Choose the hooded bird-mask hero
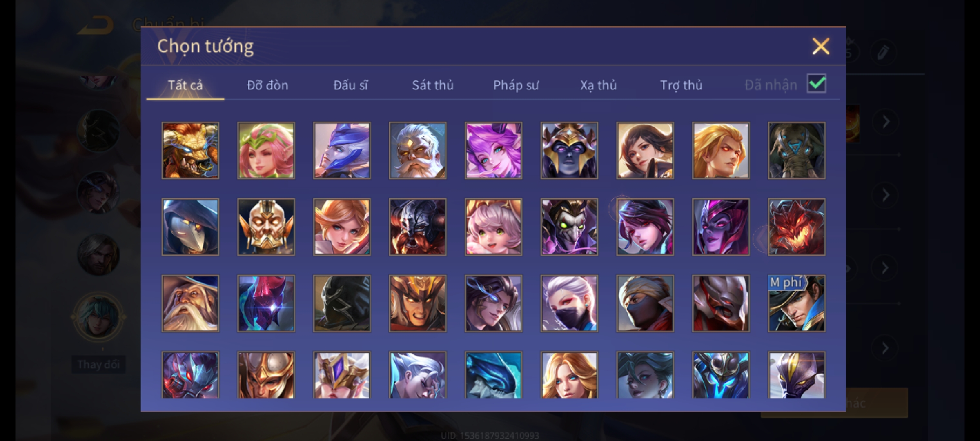Viewport: 980px width, 441px height. tap(190, 227)
